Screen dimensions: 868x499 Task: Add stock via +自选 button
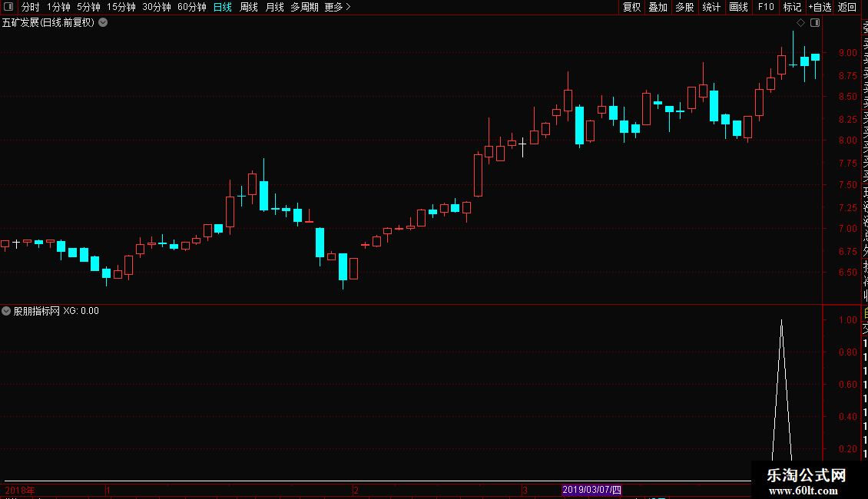coord(820,7)
